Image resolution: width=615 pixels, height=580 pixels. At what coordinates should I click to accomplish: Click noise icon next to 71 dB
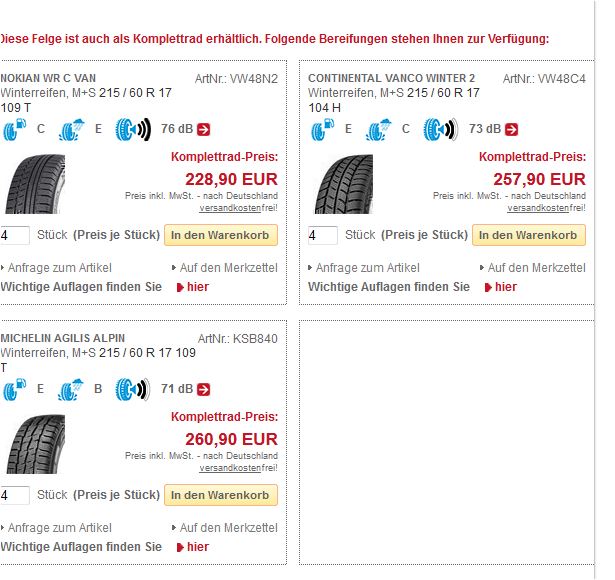132,389
